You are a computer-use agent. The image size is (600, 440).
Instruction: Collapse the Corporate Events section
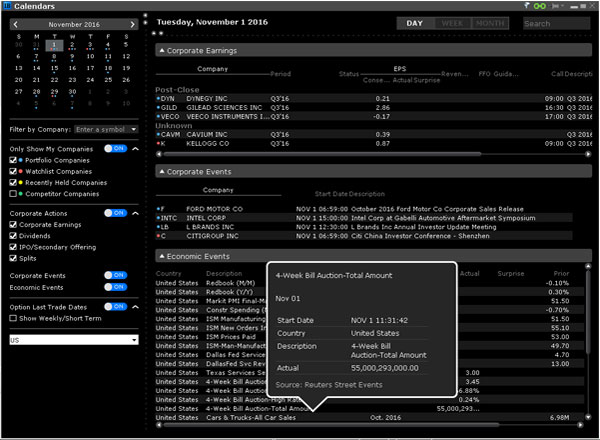tap(162, 172)
